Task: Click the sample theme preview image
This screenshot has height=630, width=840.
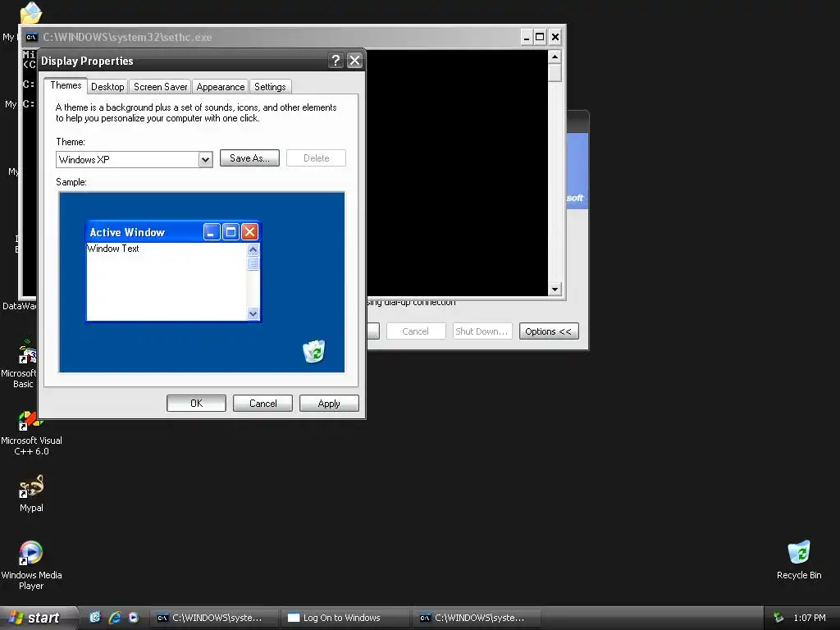Action: pyautogui.click(x=202, y=282)
